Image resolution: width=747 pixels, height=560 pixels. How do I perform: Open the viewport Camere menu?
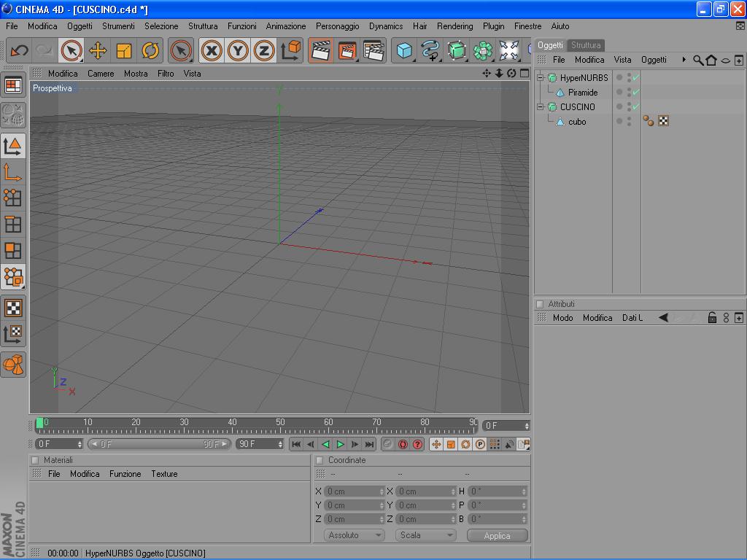(x=101, y=74)
